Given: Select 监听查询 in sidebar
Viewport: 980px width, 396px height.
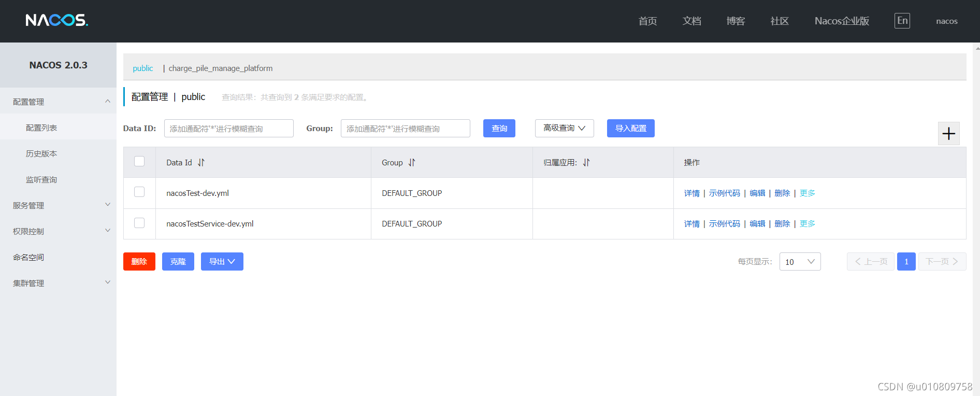Looking at the screenshot, I should click(58, 179).
